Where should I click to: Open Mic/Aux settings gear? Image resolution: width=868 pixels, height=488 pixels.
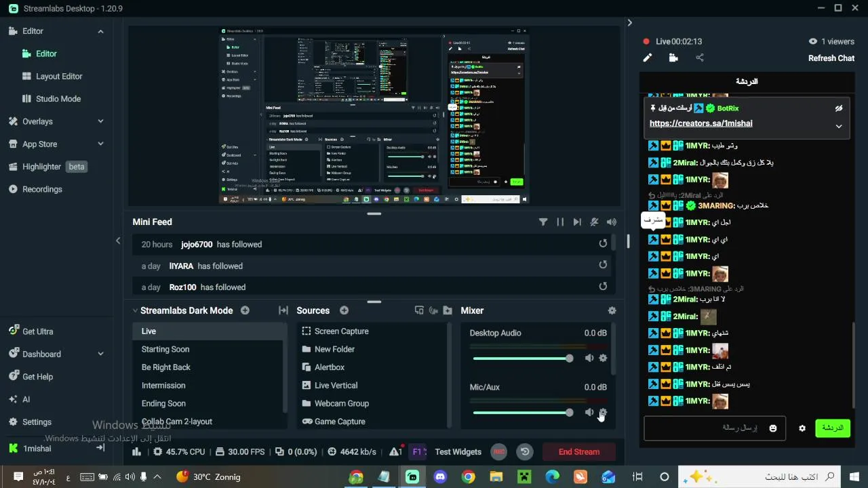click(603, 412)
